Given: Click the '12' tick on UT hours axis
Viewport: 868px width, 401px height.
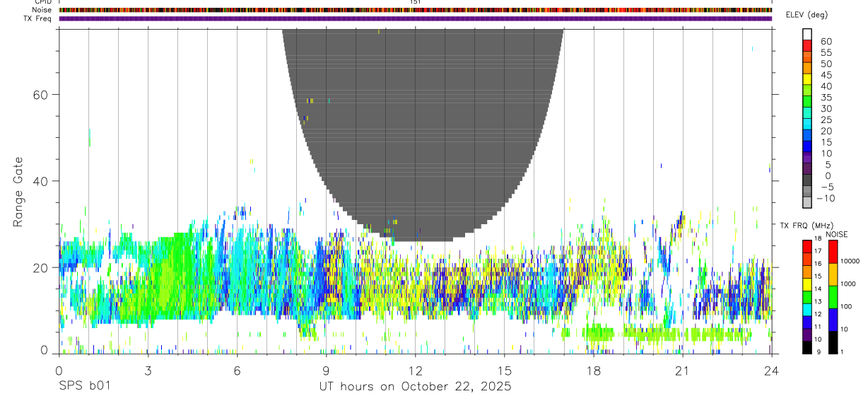Looking at the screenshot, I should click(x=415, y=371).
